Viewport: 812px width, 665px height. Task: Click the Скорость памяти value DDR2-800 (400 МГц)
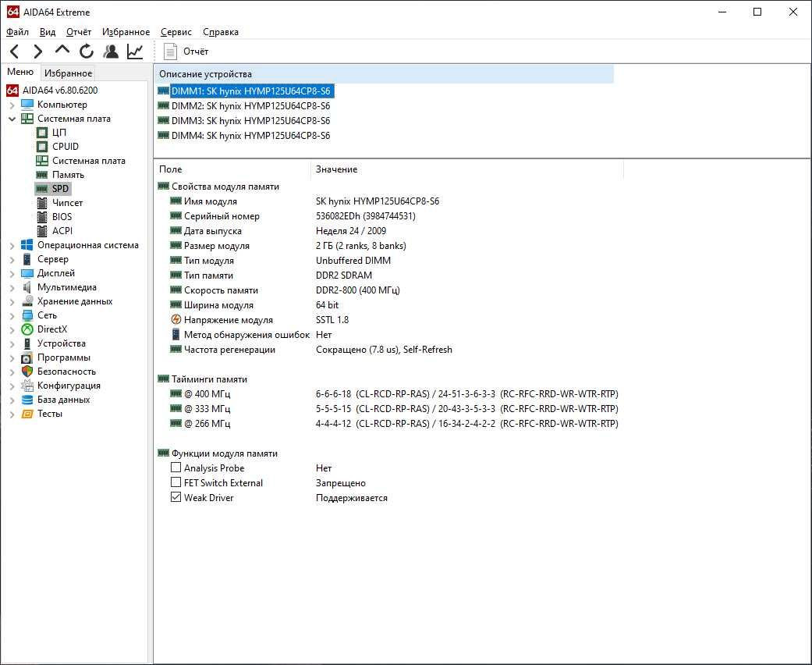pyautogui.click(x=358, y=290)
